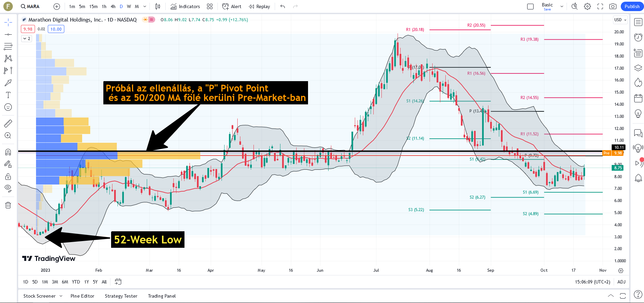Screen dimensions: 644x303
Task: Open the hotlists flame icon
Action: [638, 83]
